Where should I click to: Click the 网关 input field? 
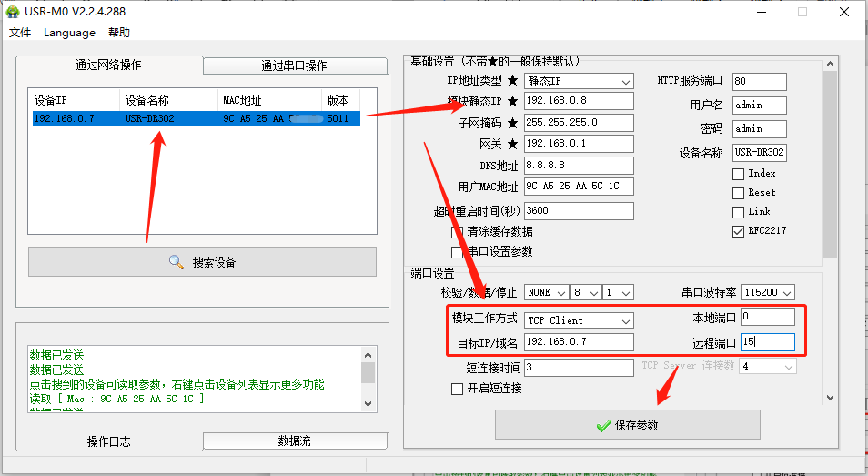(x=579, y=144)
